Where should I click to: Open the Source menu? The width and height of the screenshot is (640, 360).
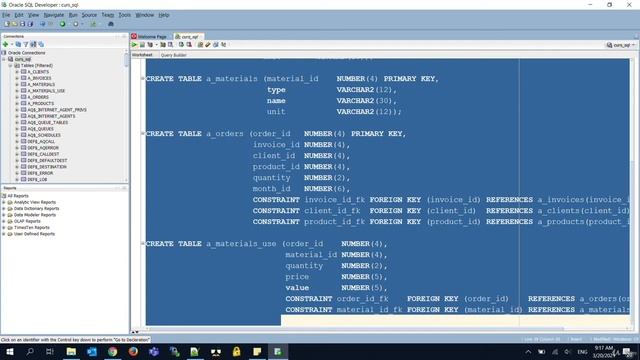point(89,15)
